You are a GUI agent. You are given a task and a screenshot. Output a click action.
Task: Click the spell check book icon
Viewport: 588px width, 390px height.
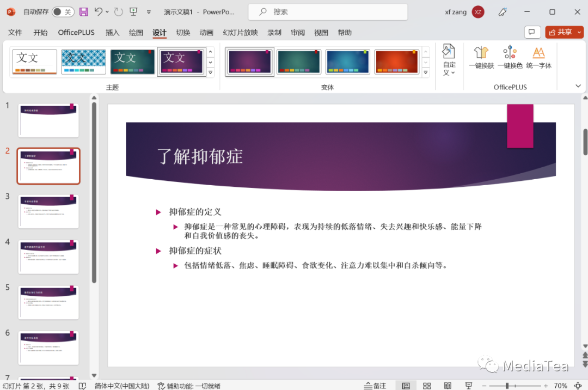click(x=83, y=386)
